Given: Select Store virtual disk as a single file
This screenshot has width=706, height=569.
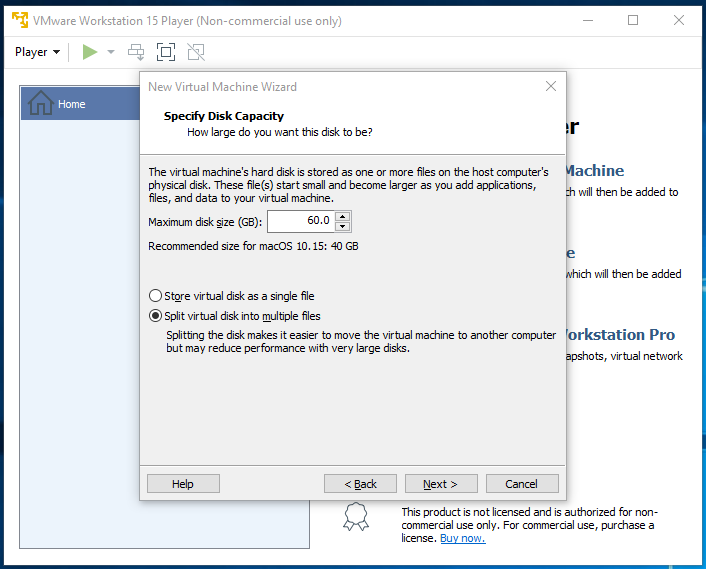Looking at the screenshot, I should (x=231, y=296).
